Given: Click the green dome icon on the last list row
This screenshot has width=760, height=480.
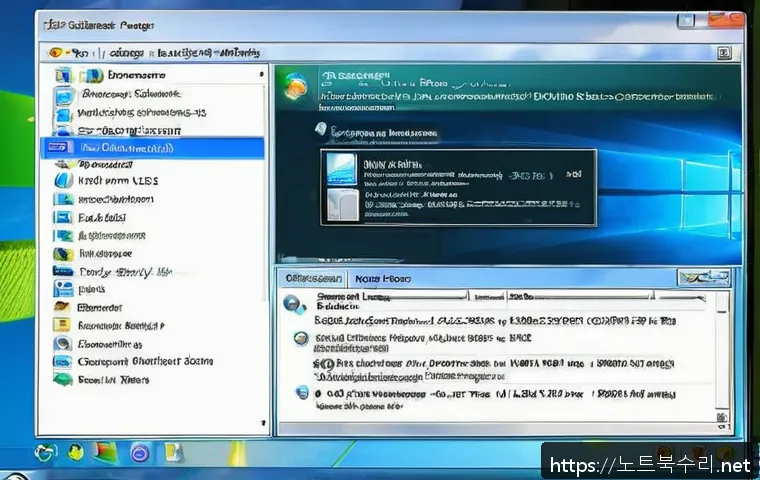Looking at the screenshot, I should [x=63, y=379].
